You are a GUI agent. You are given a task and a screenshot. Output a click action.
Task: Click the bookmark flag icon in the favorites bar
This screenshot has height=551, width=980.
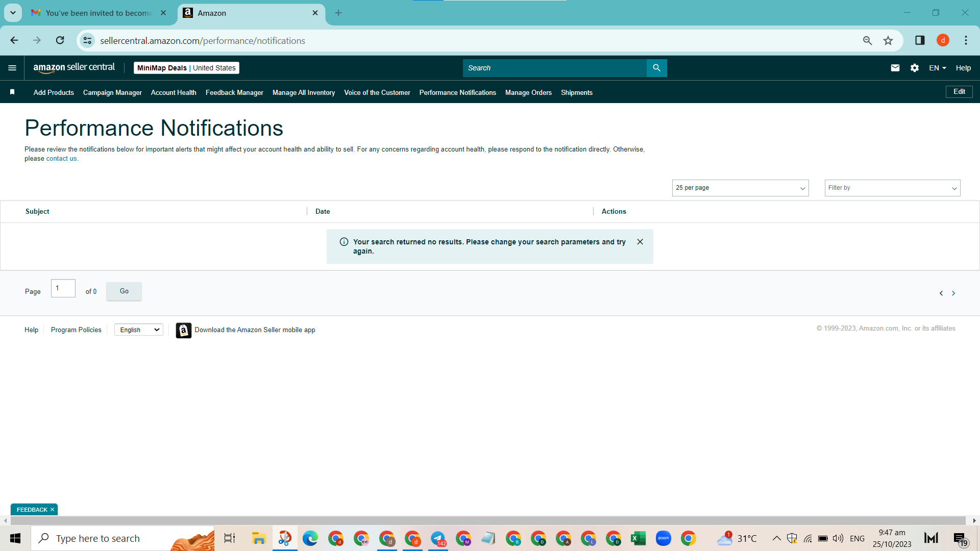click(12, 92)
